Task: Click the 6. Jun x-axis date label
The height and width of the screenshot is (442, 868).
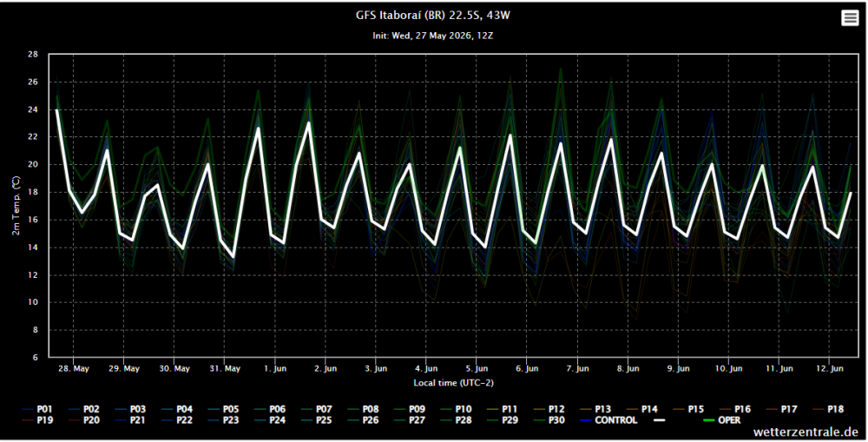Action: pos(527,369)
